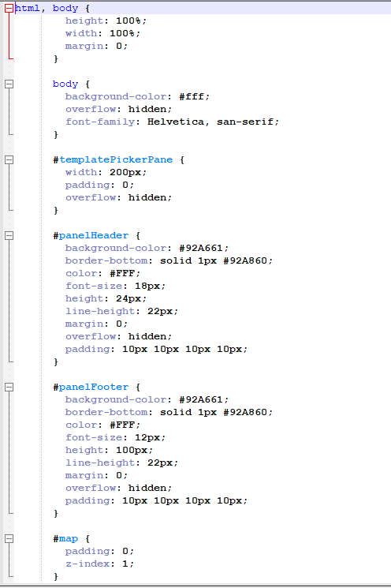This screenshot has width=391, height=588.
Task: Click the 'html, body {' selector line
Action: pyautogui.click(x=53, y=8)
